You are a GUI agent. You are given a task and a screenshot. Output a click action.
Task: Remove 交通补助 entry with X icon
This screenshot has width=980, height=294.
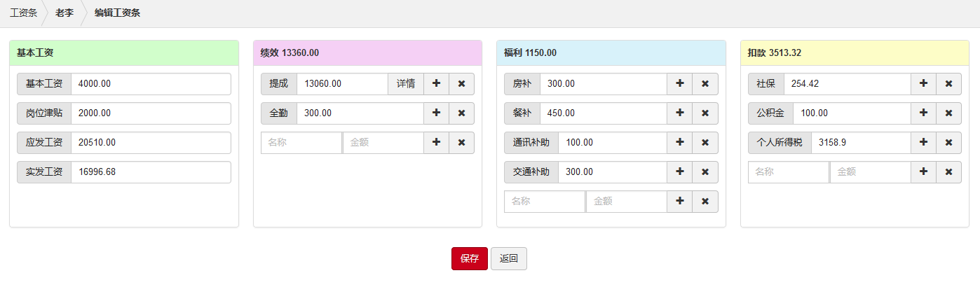pos(705,172)
